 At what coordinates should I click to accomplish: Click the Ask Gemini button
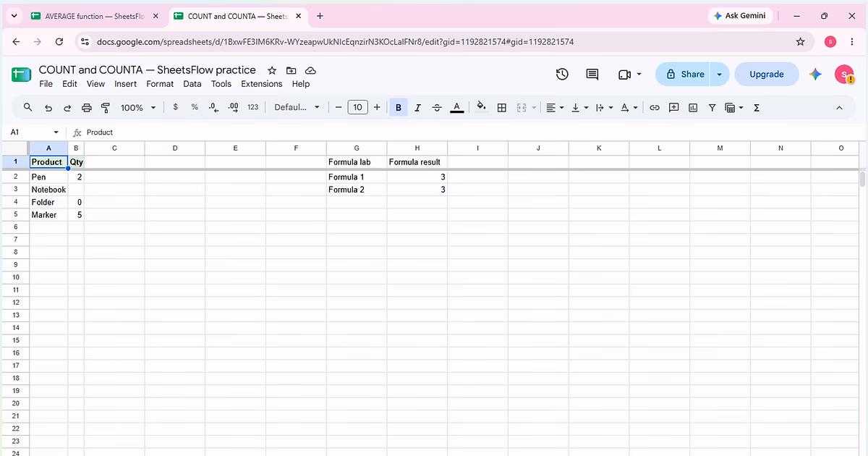tap(740, 16)
